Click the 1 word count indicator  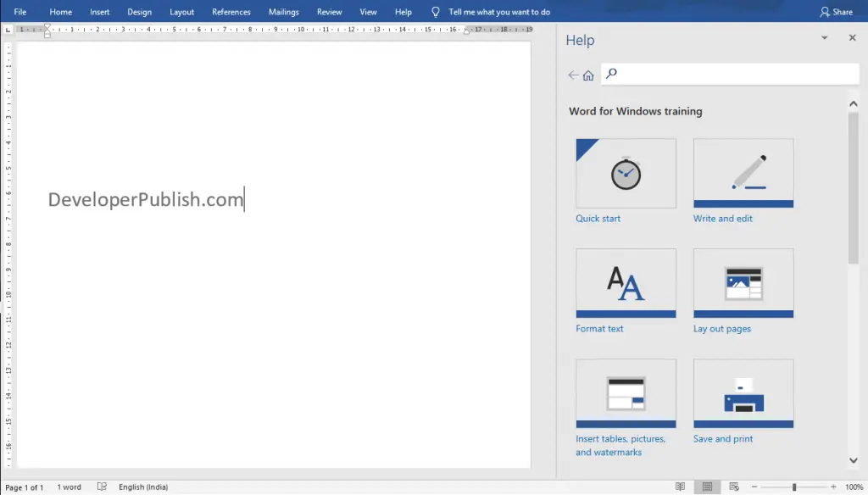69,487
